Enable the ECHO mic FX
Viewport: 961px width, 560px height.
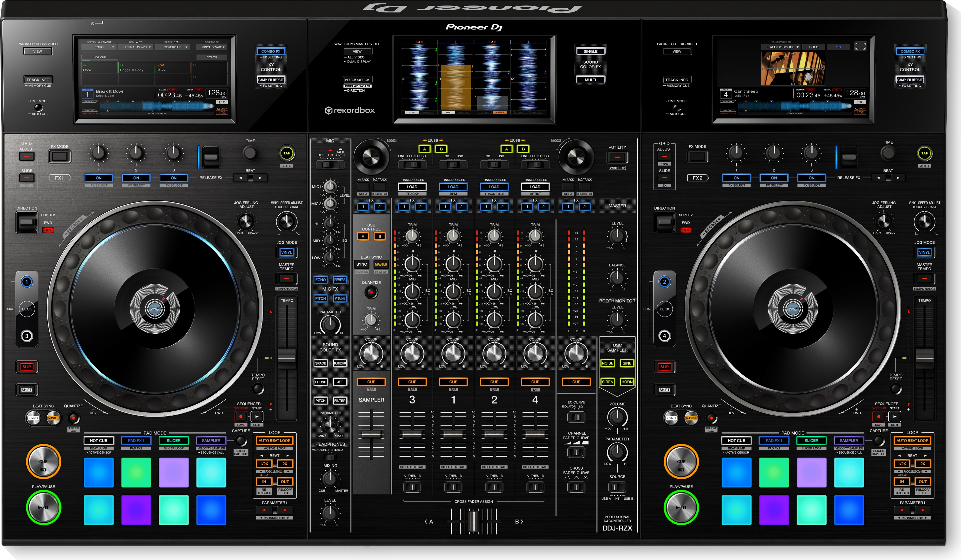click(321, 280)
